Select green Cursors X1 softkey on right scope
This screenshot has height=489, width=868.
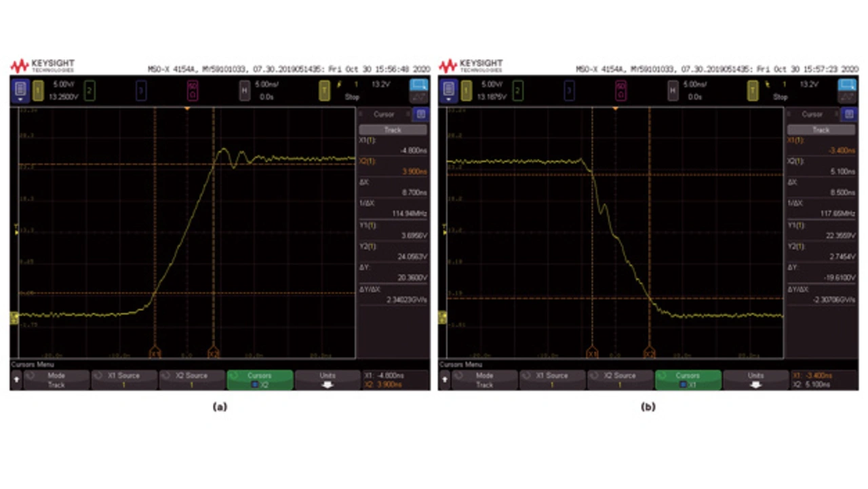(688, 380)
